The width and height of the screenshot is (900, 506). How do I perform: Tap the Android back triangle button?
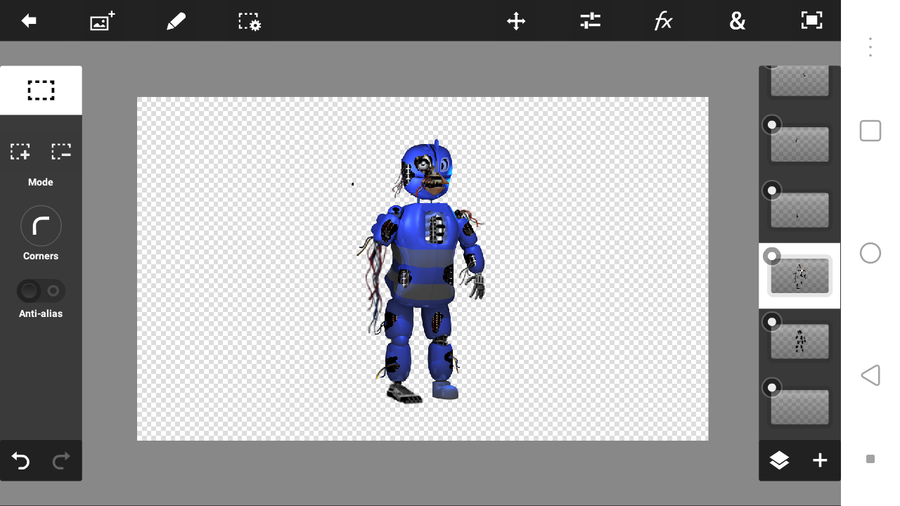(870, 375)
